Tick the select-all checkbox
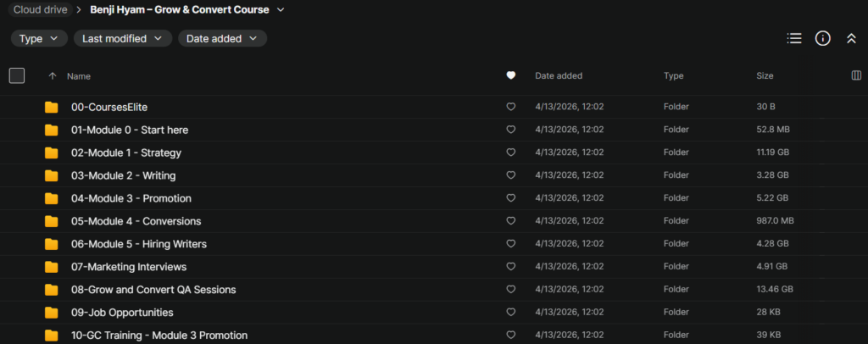Viewport: 868px width, 344px height. (x=17, y=76)
